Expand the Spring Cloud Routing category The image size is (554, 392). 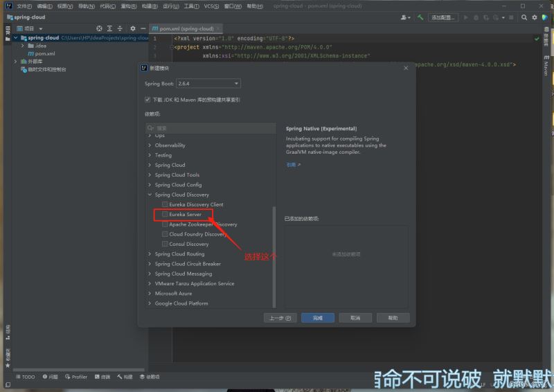coord(150,254)
